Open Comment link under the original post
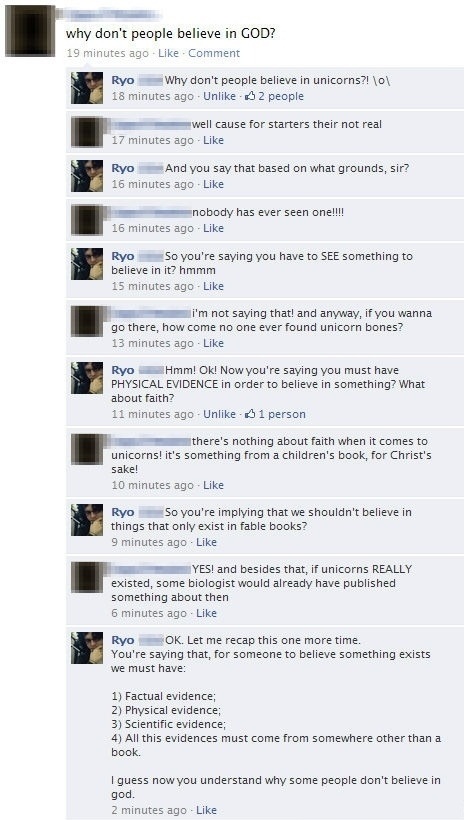 click(214, 53)
